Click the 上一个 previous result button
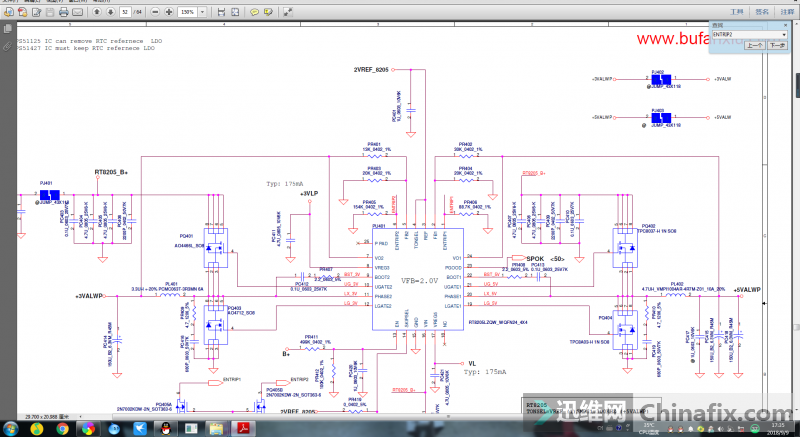The width and height of the screenshot is (800, 437). [x=755, y=45]
